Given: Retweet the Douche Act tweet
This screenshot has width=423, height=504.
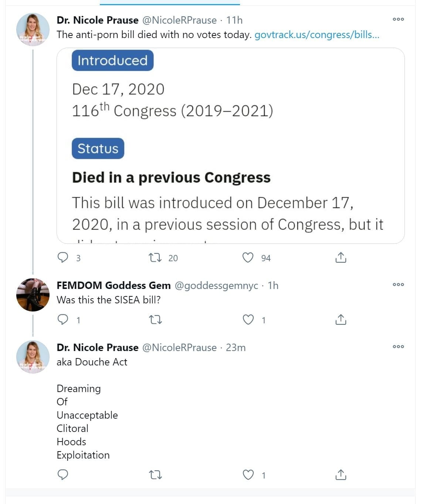Looking at the screenshot, I should [155, 474].
